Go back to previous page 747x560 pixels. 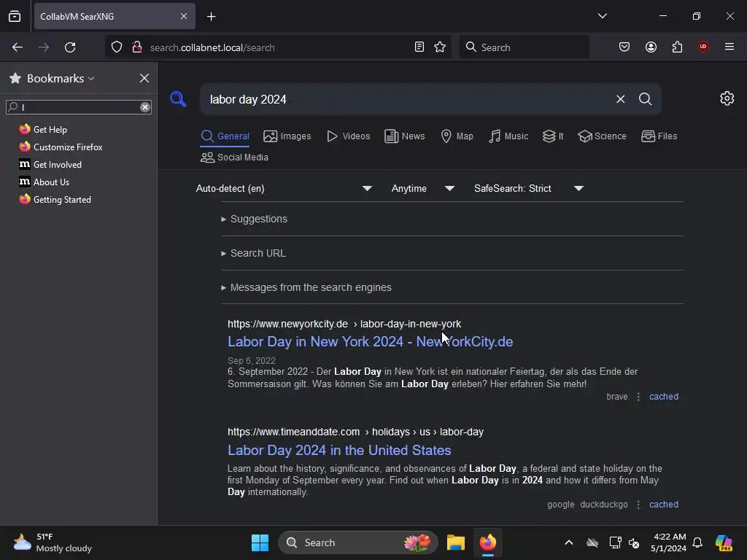[18, 47]
